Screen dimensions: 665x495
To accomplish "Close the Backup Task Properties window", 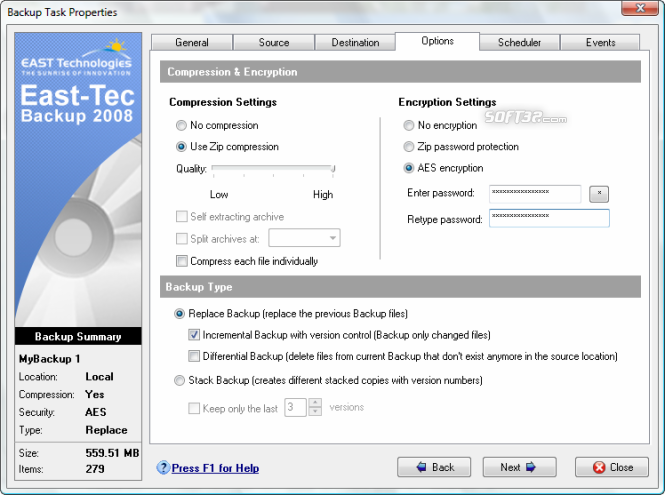I will coord(640,8).
